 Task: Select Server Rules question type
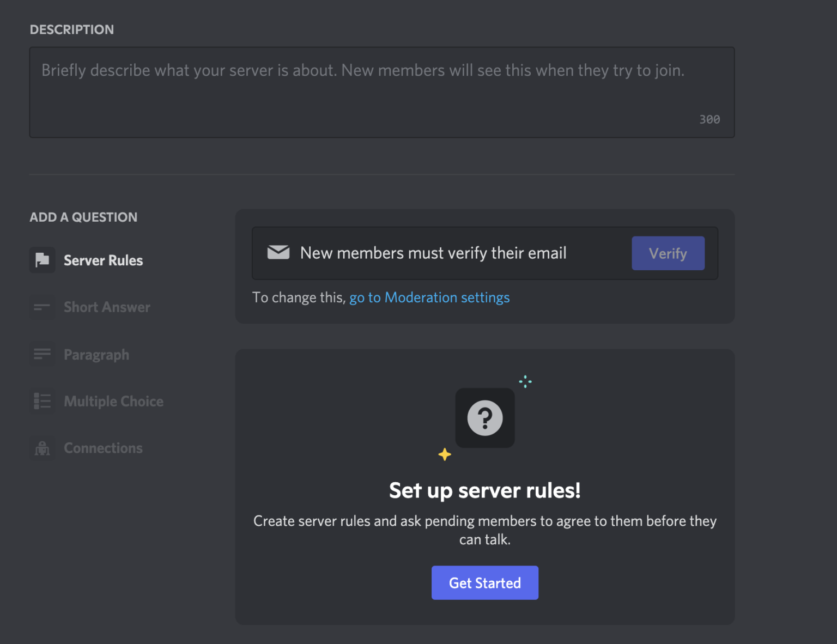point(102,260)
